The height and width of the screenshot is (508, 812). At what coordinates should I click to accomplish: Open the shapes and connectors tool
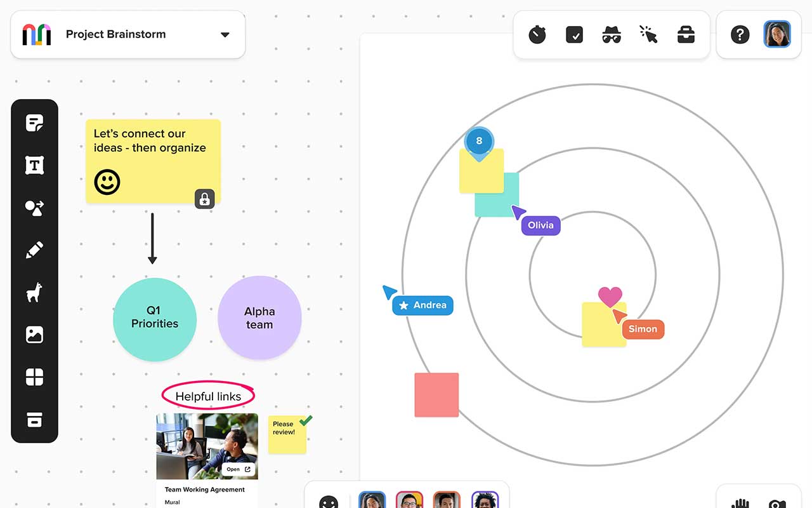click(x=34, y=208)
